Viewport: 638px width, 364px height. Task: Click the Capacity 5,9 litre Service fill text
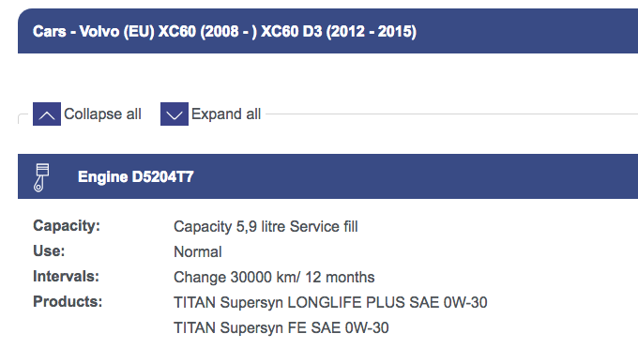point(266,226)
